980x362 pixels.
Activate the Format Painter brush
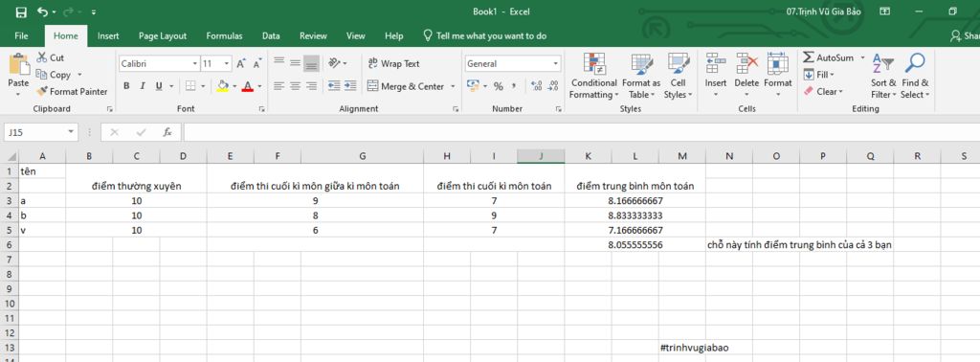72,91
